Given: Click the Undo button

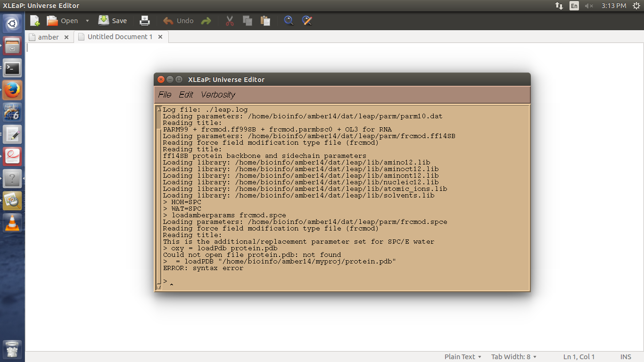Looking at the screenshot, I should click(179, 21).
